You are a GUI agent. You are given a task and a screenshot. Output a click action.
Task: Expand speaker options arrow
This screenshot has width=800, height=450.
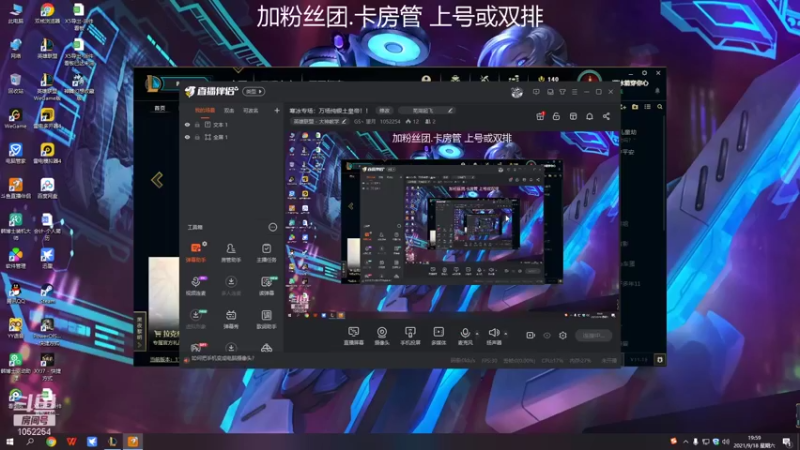pyautogui.click(x=506, y=334)
